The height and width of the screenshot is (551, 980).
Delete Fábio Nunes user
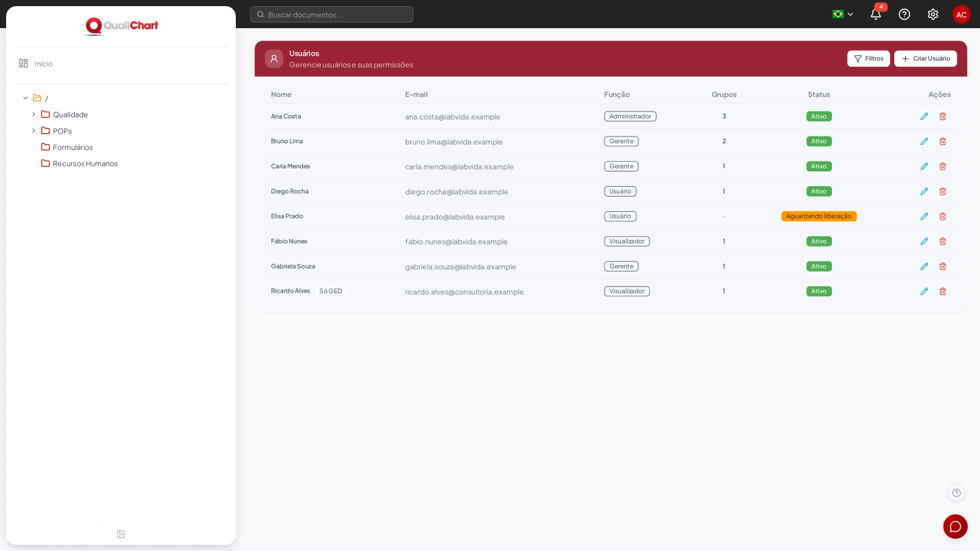click(943, 241)
